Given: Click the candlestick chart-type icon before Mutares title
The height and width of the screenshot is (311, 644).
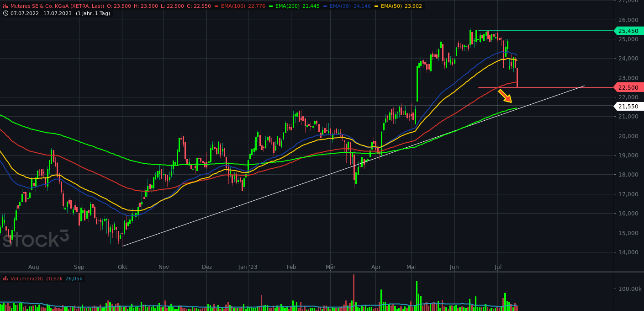Looking at the screenshot, I should 5,6.
